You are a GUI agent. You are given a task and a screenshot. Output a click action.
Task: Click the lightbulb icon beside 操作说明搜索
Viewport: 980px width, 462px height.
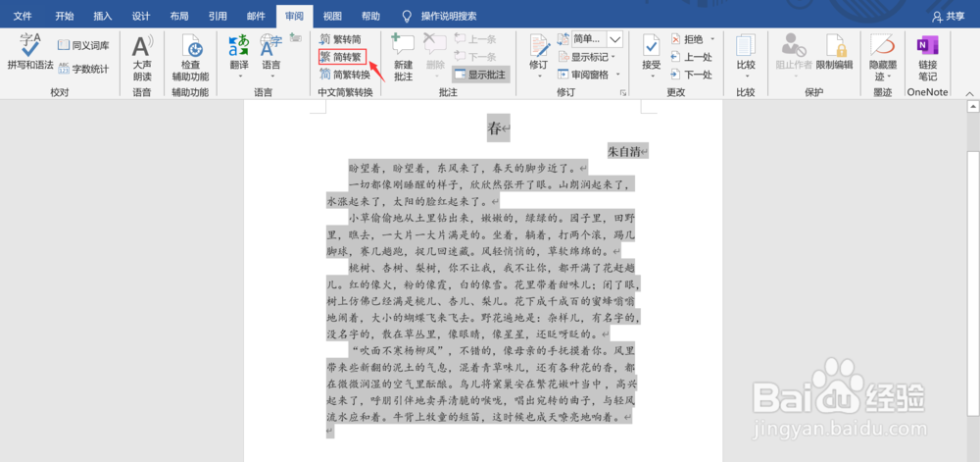pos(407,17)
